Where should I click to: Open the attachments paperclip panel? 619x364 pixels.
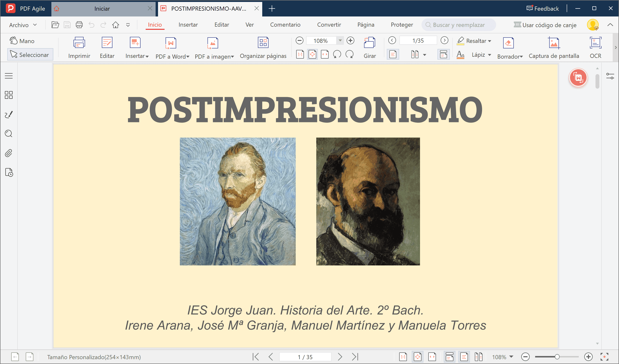[8, 153]
